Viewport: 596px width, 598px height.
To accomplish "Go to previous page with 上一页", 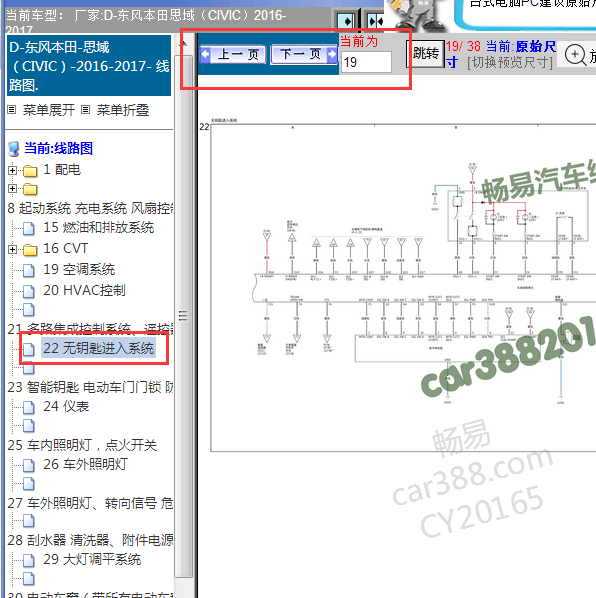I will pos(233,55).
